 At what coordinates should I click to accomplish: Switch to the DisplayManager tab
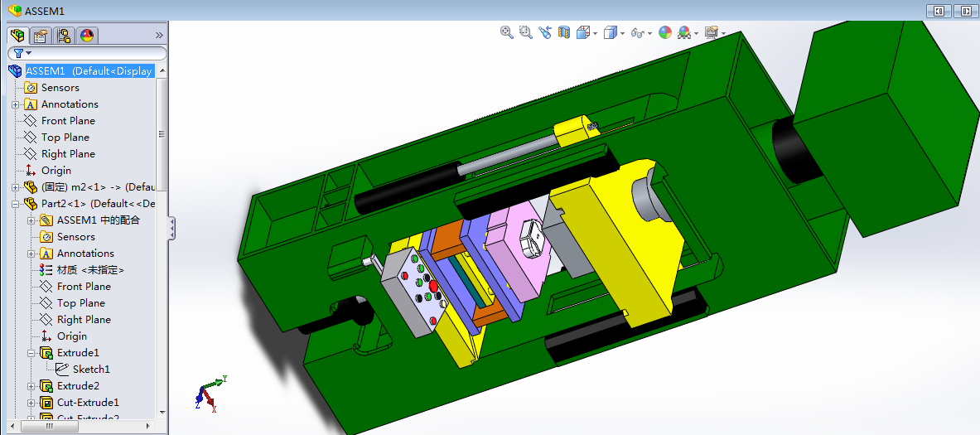click(x=87, y=35)
